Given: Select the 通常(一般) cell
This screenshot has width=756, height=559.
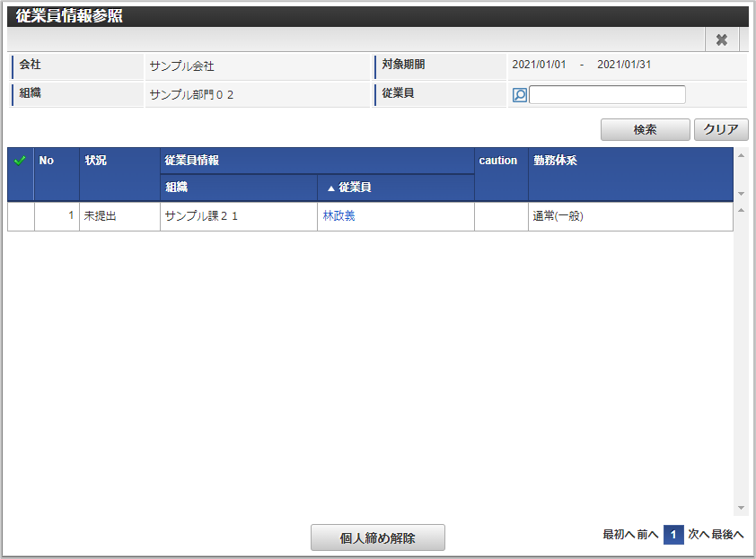Looking at the screenshot, I should (630, 216).
